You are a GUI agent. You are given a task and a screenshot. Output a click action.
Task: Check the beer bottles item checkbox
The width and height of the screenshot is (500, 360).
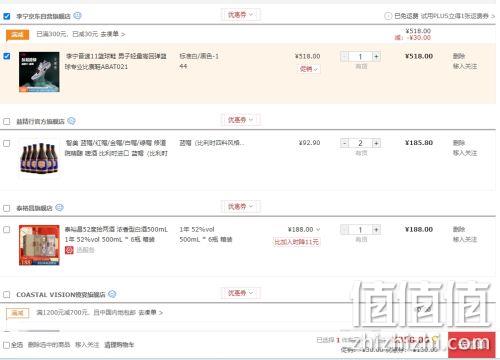coord(7,143)
